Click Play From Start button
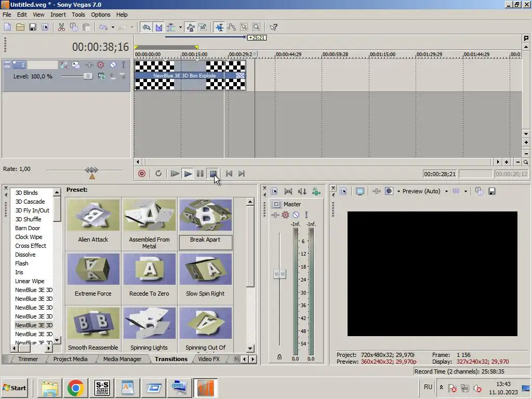Image resolution: width=532 pixels, height=399 pixels. tap(175, 174)
